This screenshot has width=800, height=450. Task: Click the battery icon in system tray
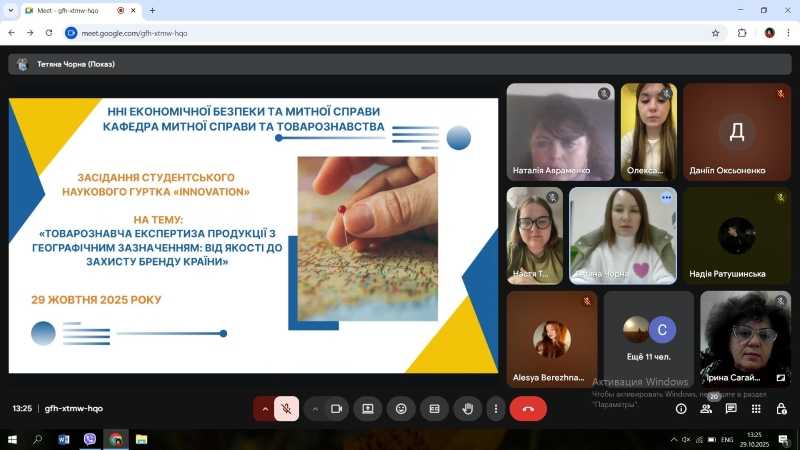712,440
